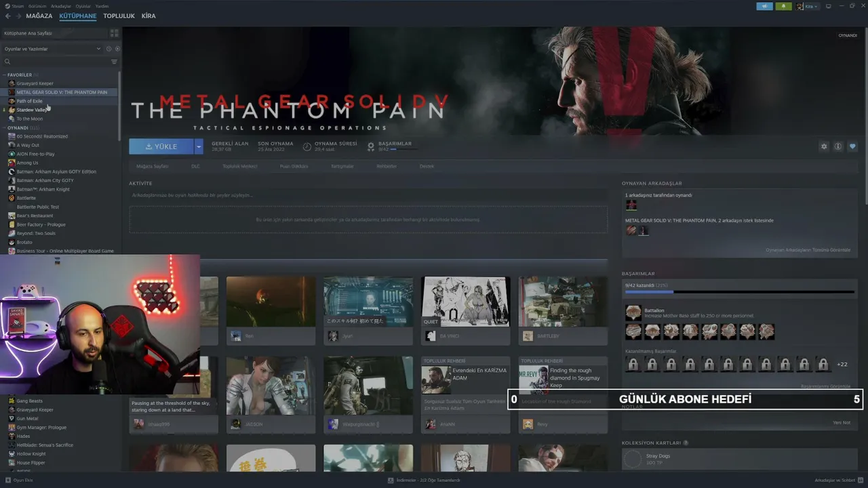Go forward with the navigation forward arrow
The width and height of the screenshot is (868, 488).
coord(18,16)
